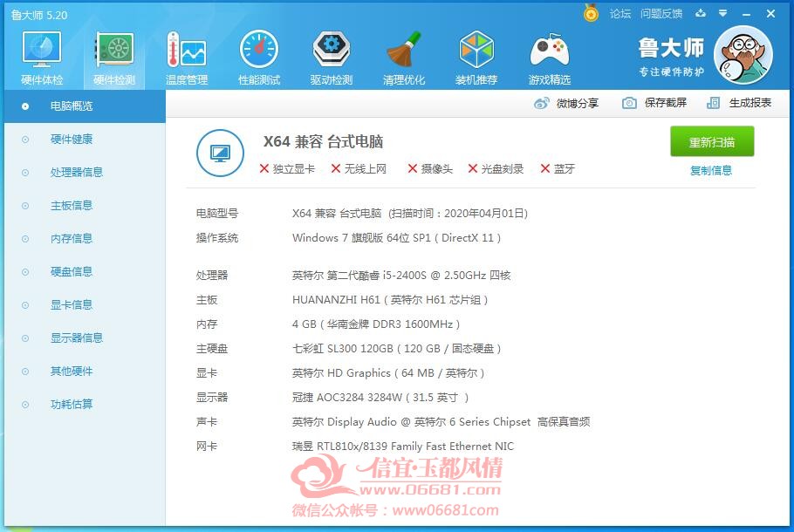Click 微博分享 share text
This screenshot has width=794, height=532.
click(x=578, y=103)
